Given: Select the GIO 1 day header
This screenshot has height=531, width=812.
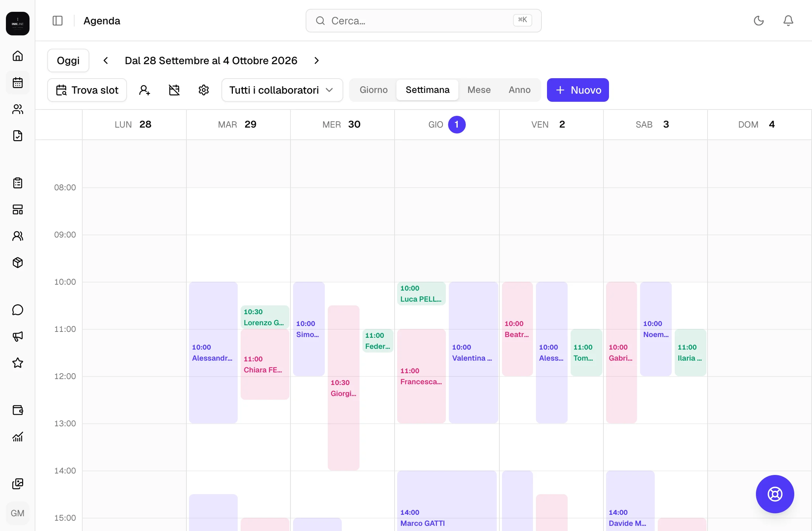Looking at the screenshot, I should 447,125.
